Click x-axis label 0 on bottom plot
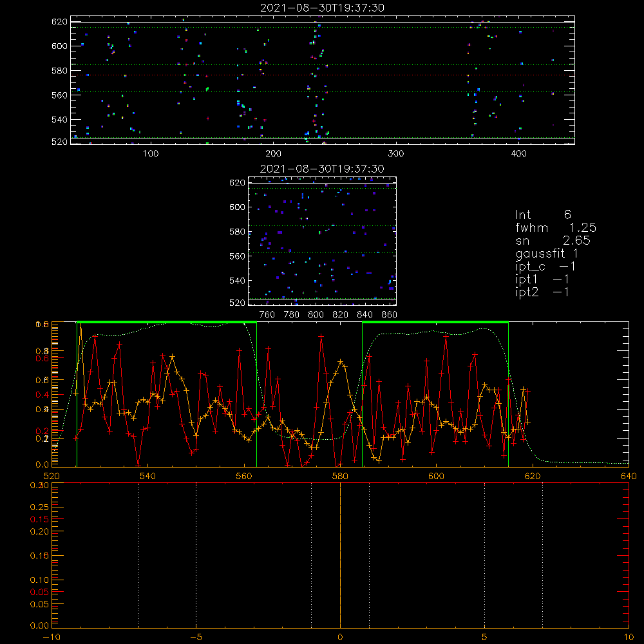The width and height of the screenshot is (644, 644). 340,637
